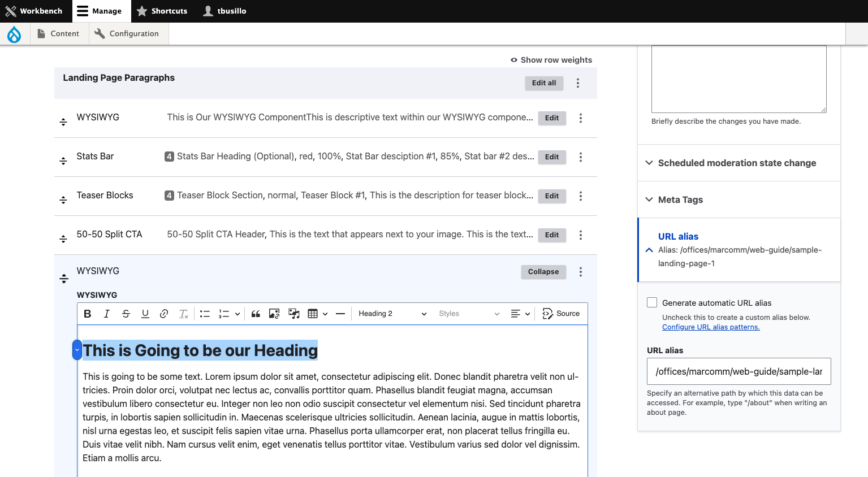
Task: Open the Styles dropdown in the editor
Action: tap(469, 314)
